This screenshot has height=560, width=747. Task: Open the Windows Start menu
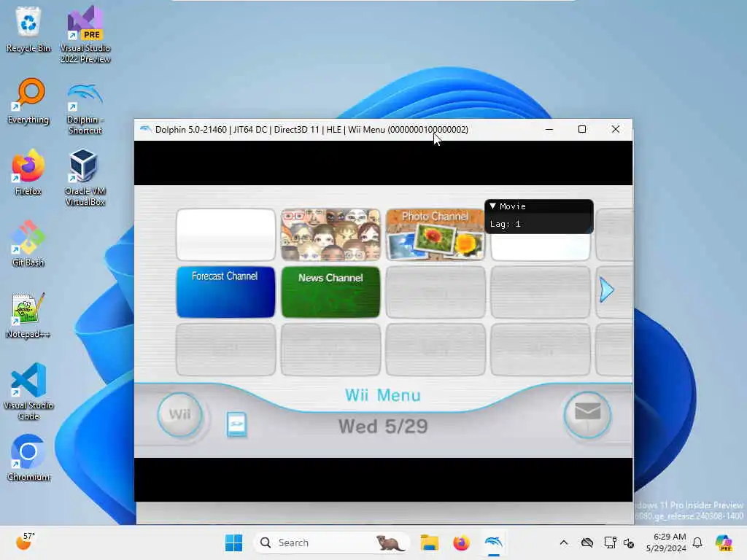(x=234, y=542)
